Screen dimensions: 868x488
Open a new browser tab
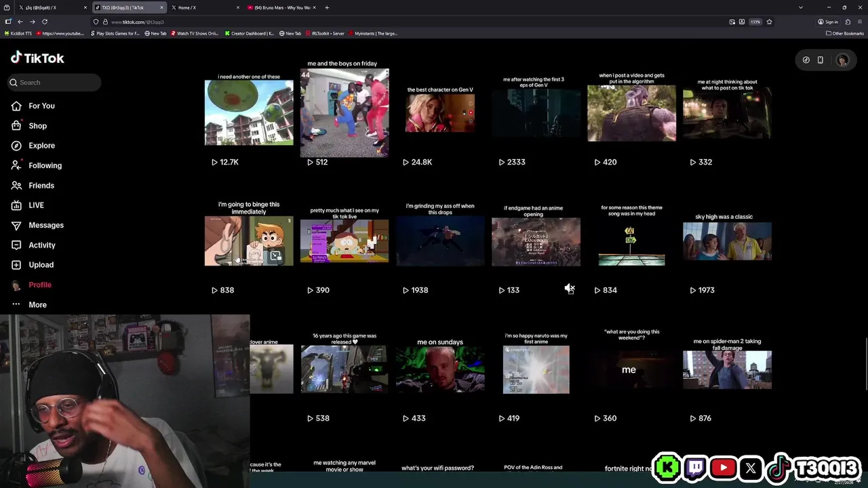(327, 7)
